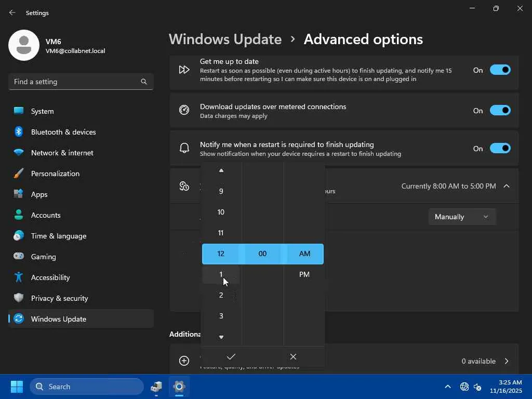Click the Find a setting field
532x399 pixels.
click(x=81, y=82)
